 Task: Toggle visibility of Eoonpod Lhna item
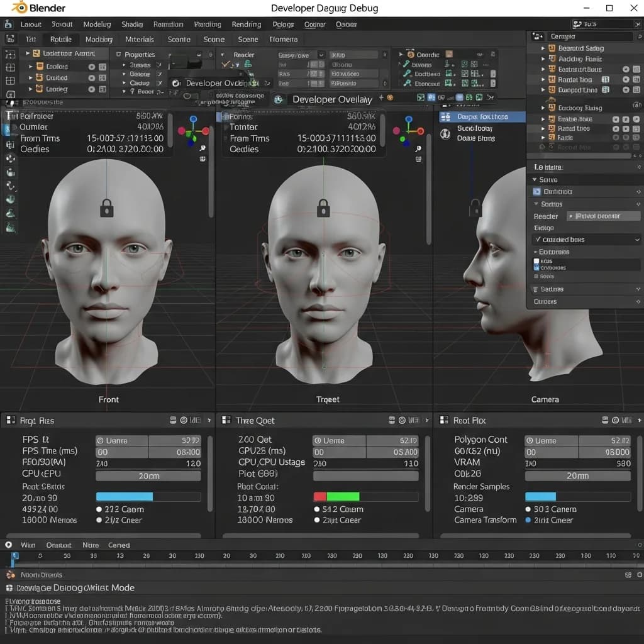(x=626, y=89)
